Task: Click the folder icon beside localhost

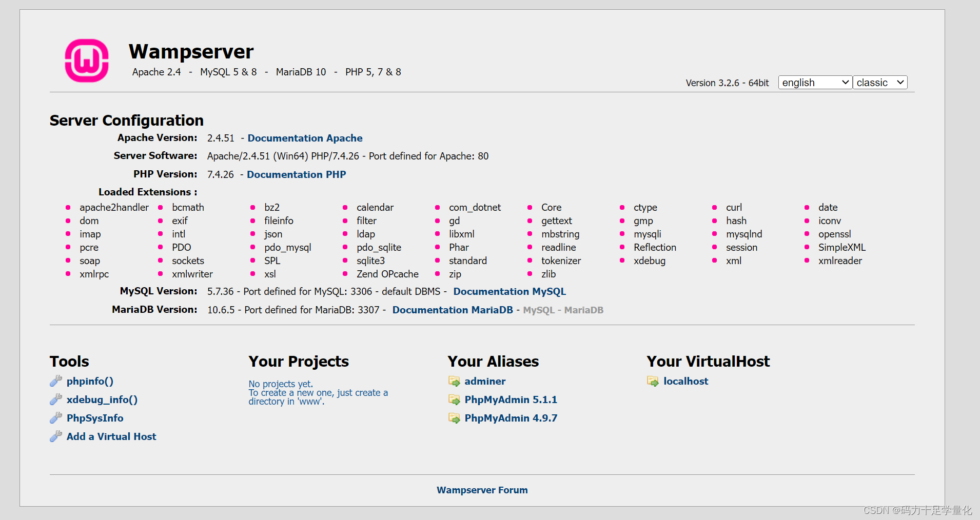Action: (x=653, y=381)
